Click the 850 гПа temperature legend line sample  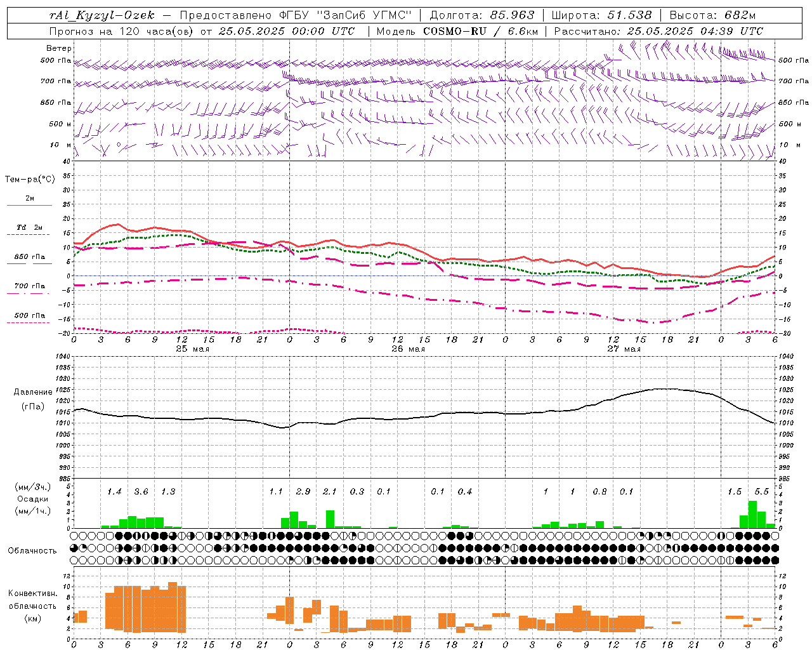(28, 263)
